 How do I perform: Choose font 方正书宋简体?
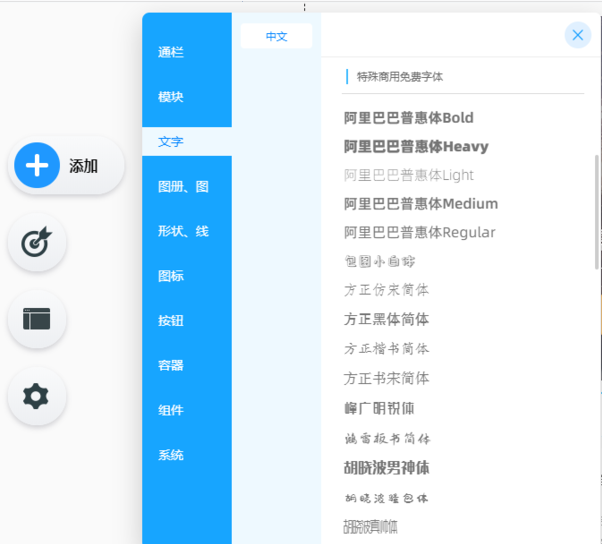(x=386, y=379)
